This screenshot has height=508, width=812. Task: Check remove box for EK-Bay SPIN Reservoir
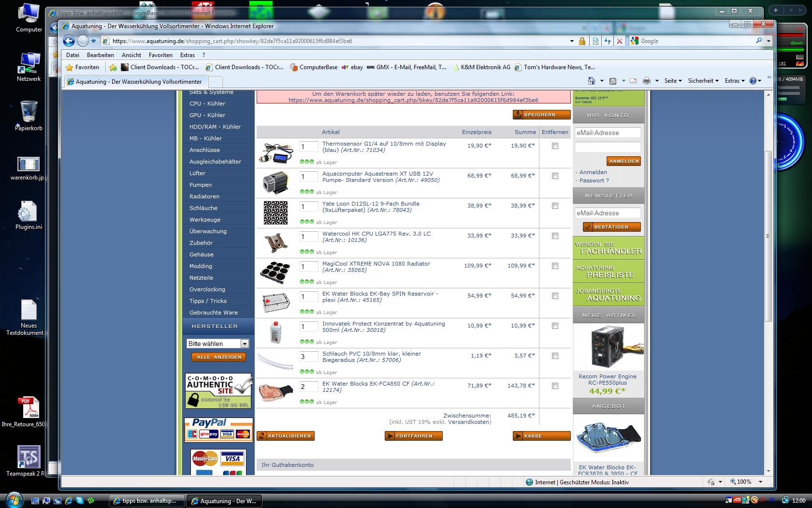click(555, 296)
